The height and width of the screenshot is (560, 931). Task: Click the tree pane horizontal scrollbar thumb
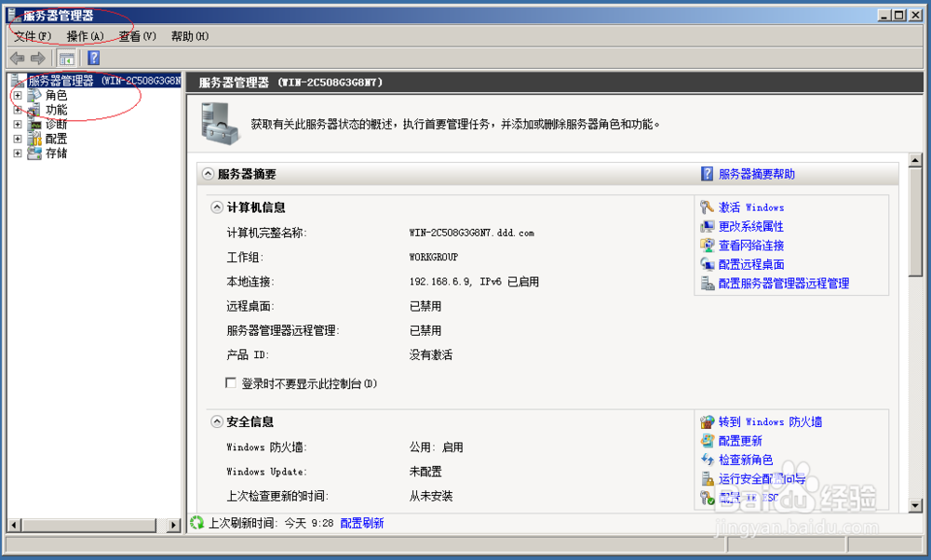(89, 525)
